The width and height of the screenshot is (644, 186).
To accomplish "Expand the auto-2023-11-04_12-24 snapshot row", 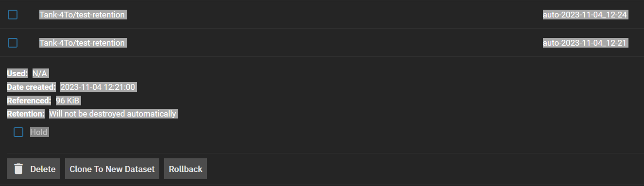I will coord(322,15).
